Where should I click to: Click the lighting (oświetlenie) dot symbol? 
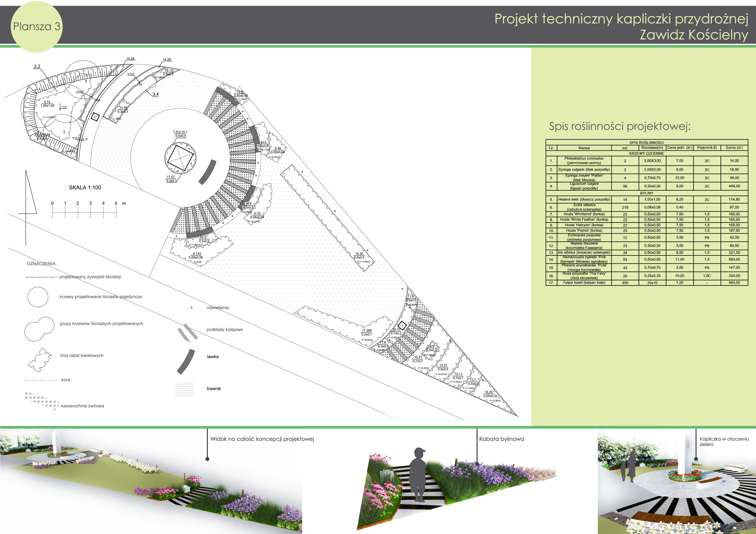coord(192,308)
